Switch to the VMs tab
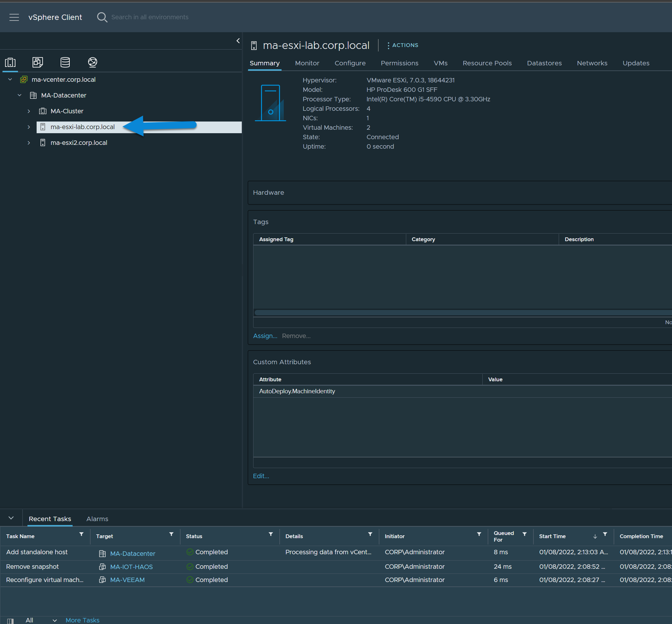 (x=440, y=63)
